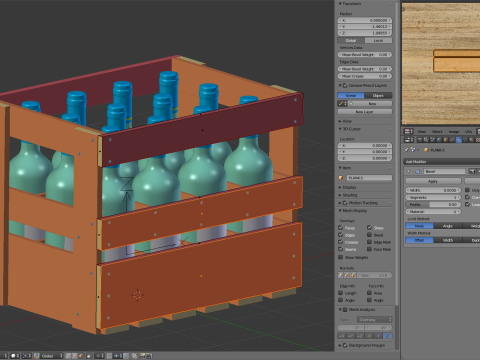480x360 pixels.
Task: Open the Modifiers wrench tab
Action: [459, 140]
